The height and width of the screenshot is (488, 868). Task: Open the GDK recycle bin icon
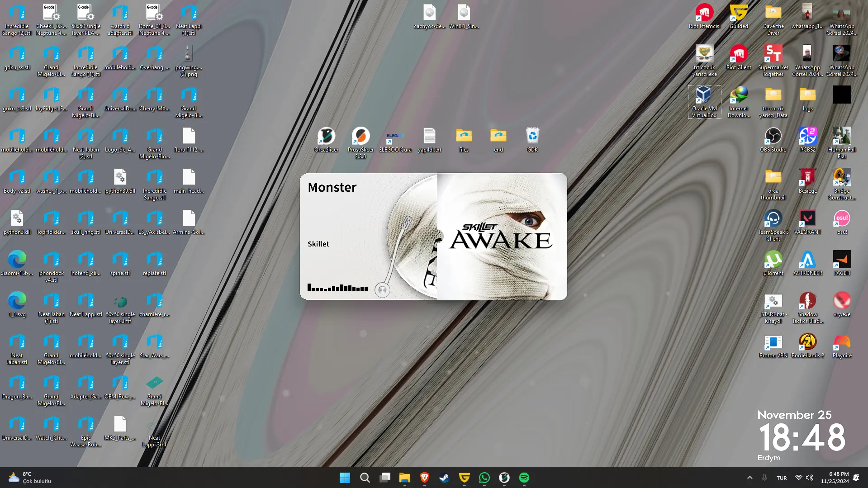tap(532, 140)
